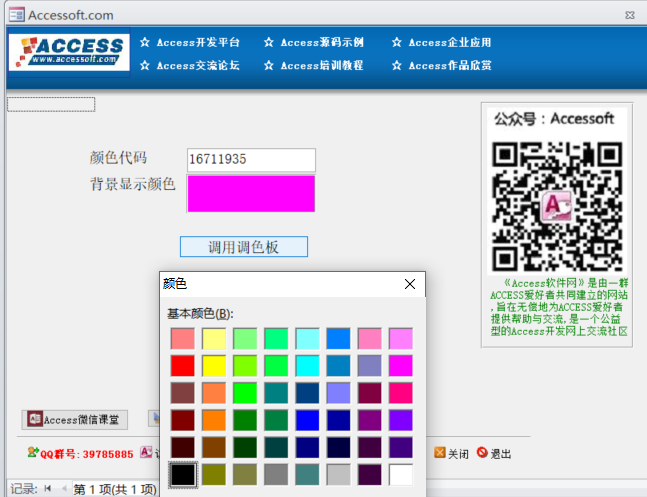The height and width of the screenshot is (497, 647).
Task: Choose the light pink swatch in first row
Action: [x=370, y=338]
